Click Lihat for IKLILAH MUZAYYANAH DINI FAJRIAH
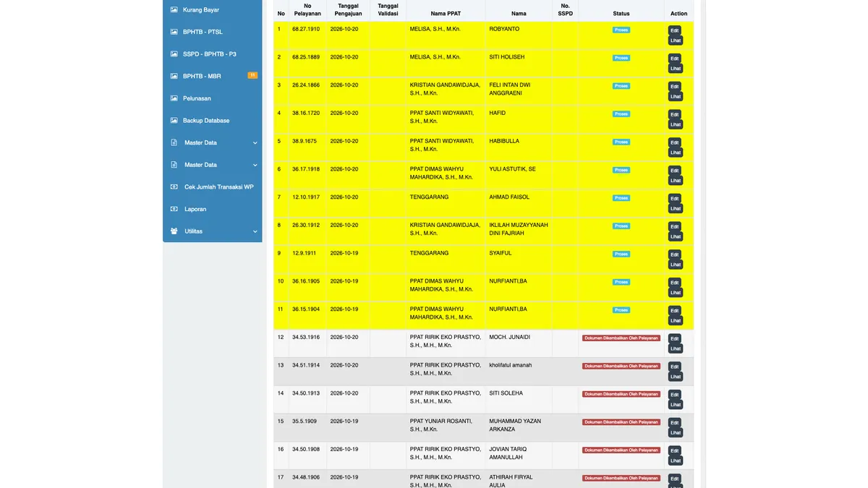 tap(676, 236)
